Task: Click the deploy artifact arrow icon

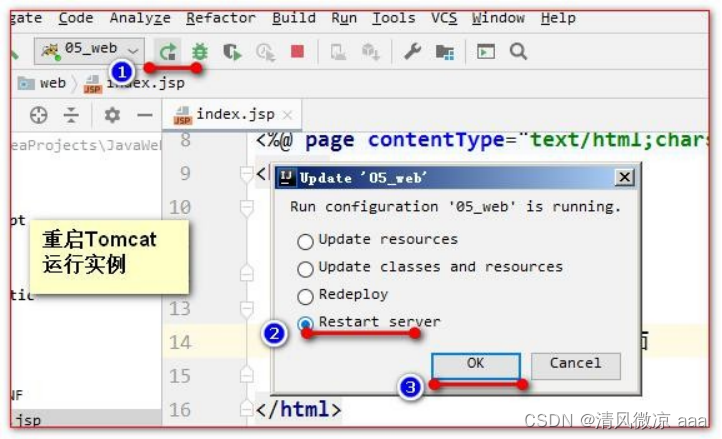Action: [371, 52]
